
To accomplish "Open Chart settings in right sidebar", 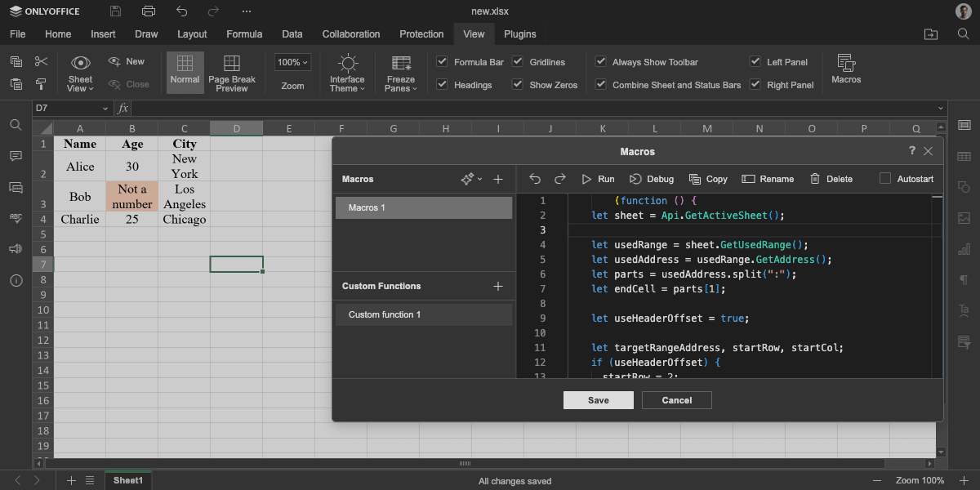I will coord(964,249).
